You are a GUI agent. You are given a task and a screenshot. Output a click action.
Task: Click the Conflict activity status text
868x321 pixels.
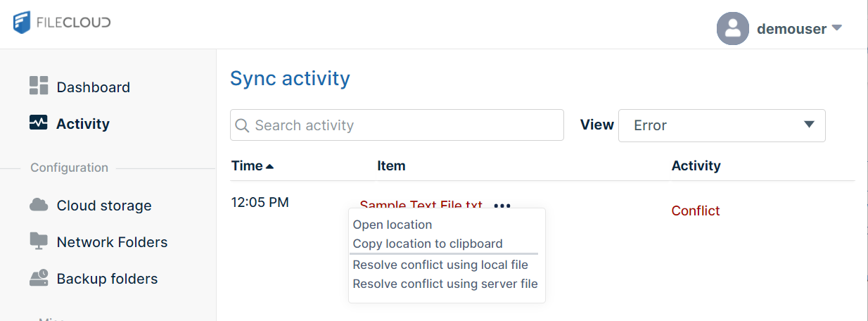coord(696,210)
